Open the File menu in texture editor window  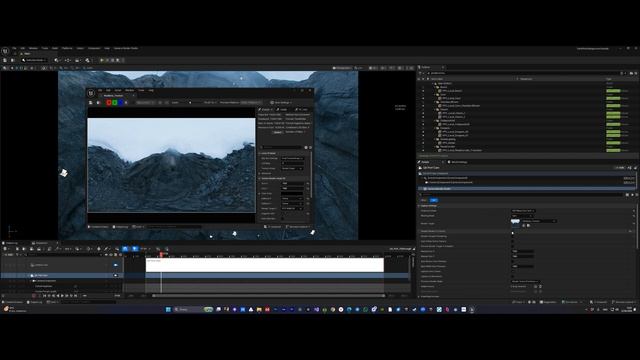[x=100, y=90]
